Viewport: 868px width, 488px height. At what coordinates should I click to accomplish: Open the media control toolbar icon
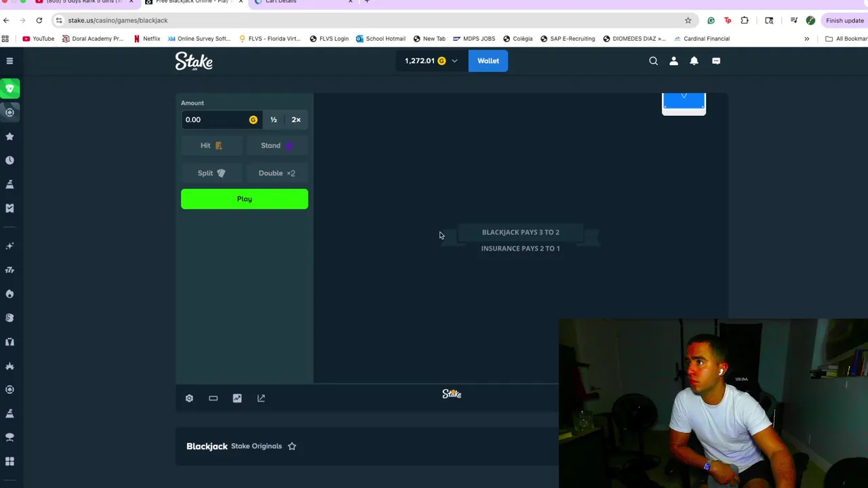[x=793, y=20]
